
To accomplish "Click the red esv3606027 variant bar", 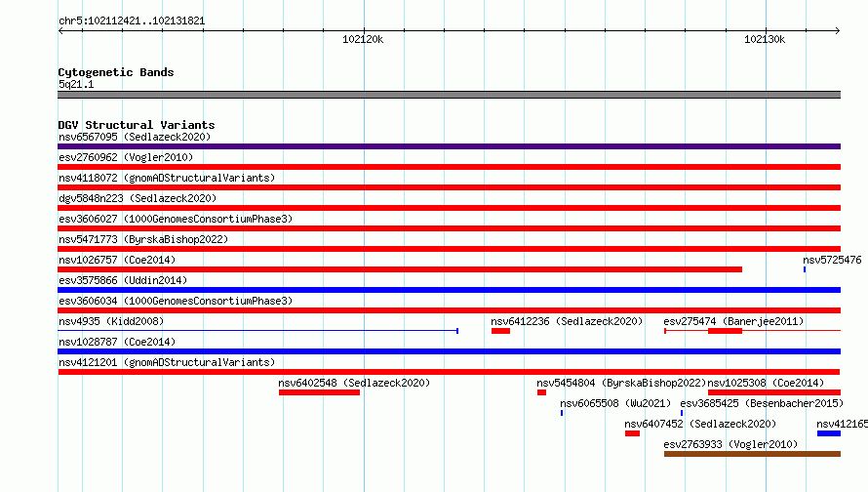I will pos(449,228).
